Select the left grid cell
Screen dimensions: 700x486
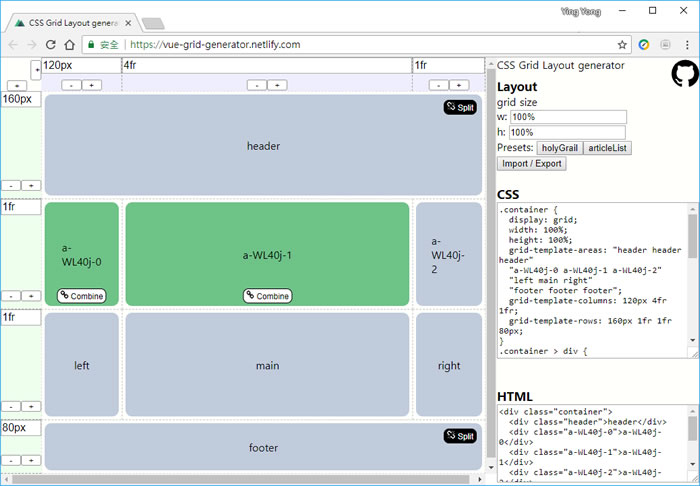pyautogui.click(x=82, y=365)
